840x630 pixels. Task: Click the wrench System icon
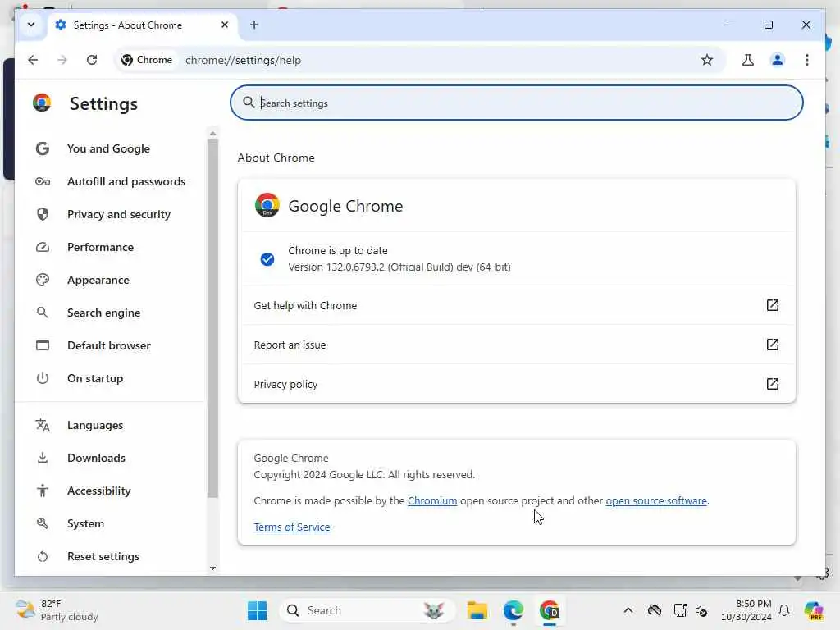pos(43,523)
